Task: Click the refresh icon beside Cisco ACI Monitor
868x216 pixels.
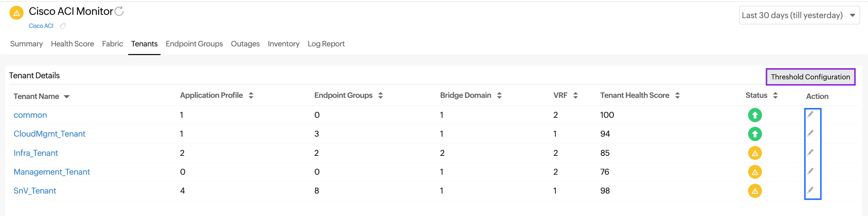Action: click(119, 12)
